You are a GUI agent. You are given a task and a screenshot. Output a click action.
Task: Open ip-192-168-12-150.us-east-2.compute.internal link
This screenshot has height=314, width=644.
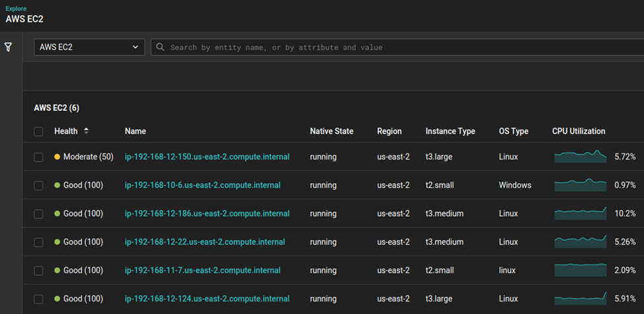pyautogui.click(x=207, y=157)
